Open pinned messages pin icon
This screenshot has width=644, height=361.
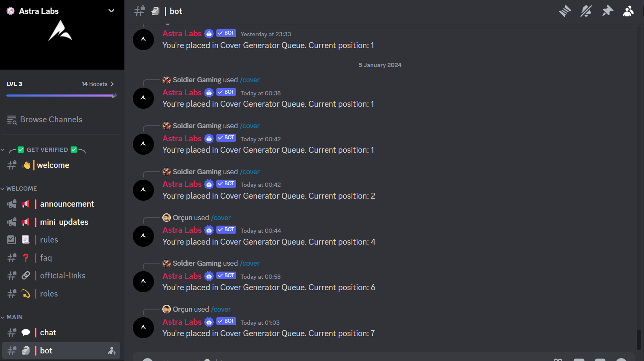pos(607,11)
